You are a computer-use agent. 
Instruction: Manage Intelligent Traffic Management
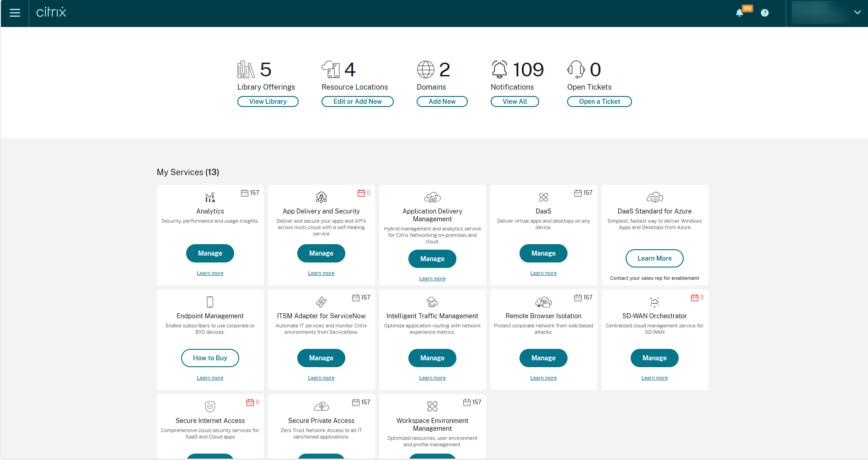coord(432,358)
